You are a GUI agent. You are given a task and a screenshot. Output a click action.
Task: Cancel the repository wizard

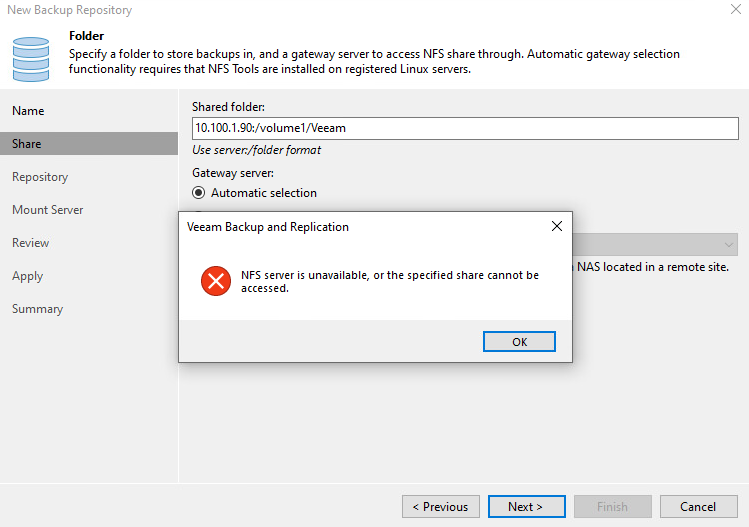pyautogui.click(x=698, y=506)
